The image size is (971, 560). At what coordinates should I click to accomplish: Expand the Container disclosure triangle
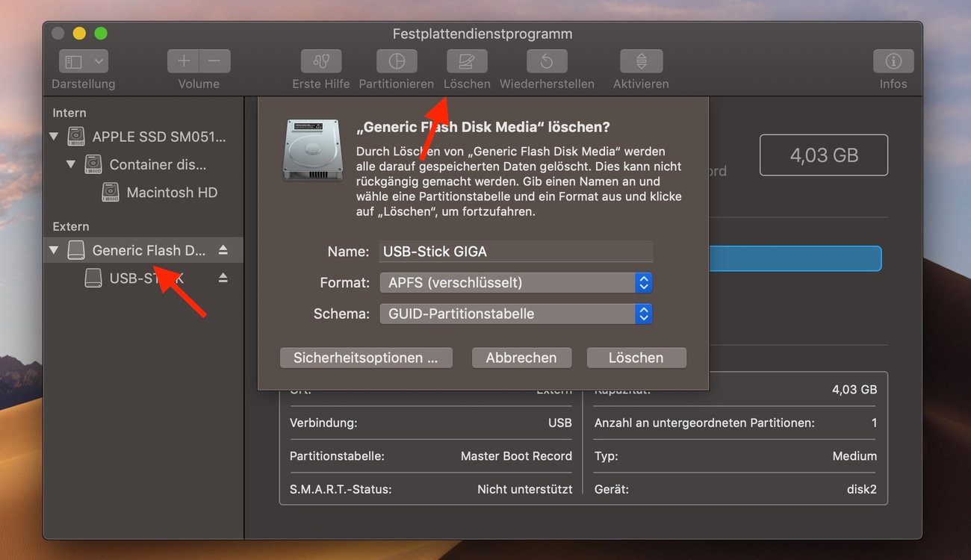[x=71, y=164]
